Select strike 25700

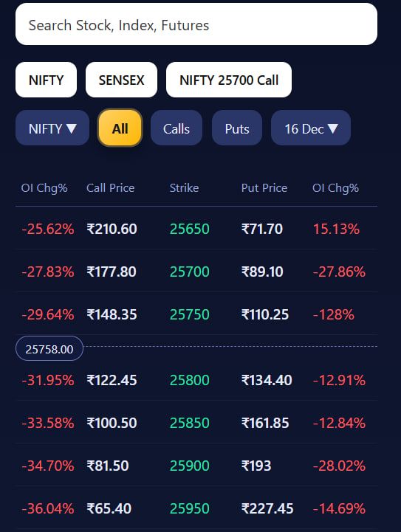coord(190,272)
